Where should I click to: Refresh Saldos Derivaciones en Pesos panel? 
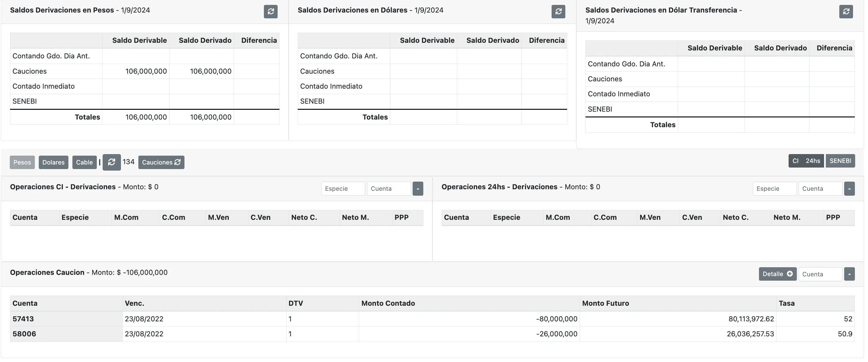[270, 12]
